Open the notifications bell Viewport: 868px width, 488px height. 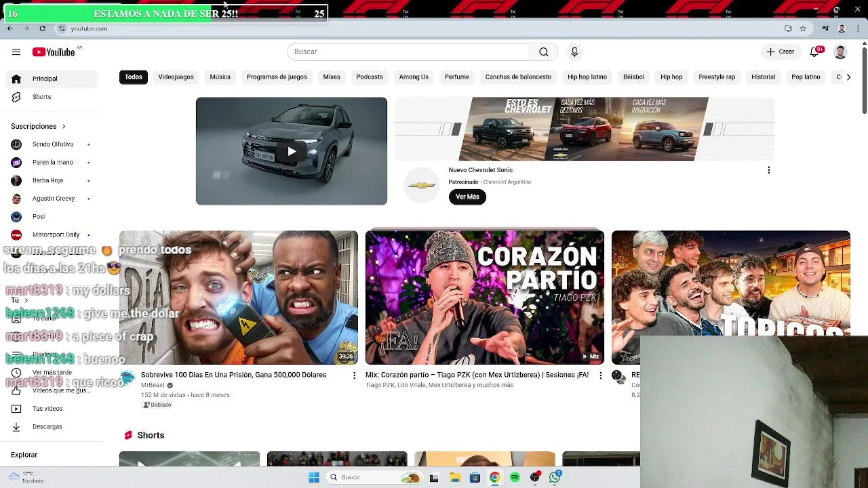[816, 52]
